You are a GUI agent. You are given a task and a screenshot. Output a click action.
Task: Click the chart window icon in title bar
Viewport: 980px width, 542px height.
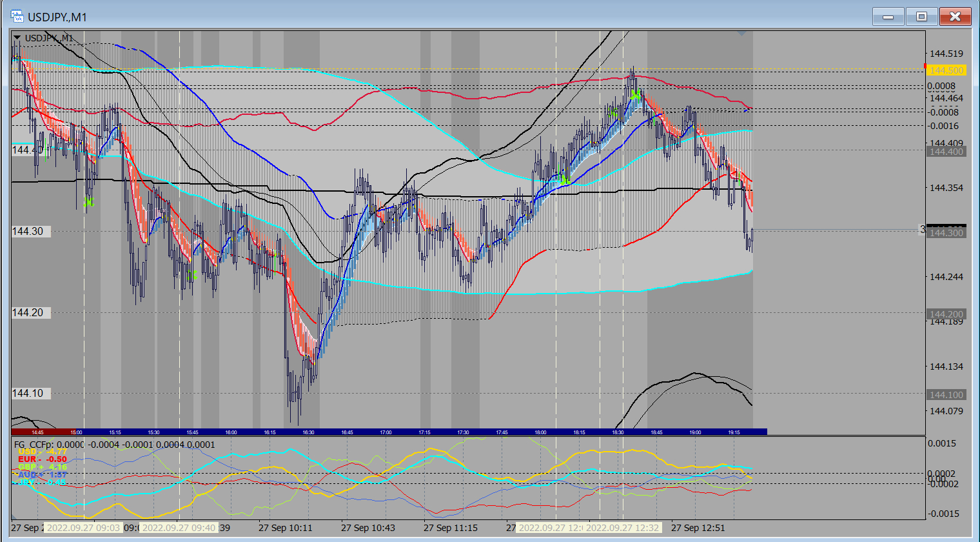(17, 16)
